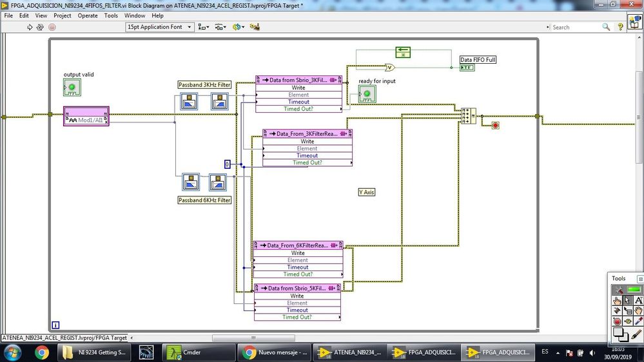Select the Edit Text tool

638,300
